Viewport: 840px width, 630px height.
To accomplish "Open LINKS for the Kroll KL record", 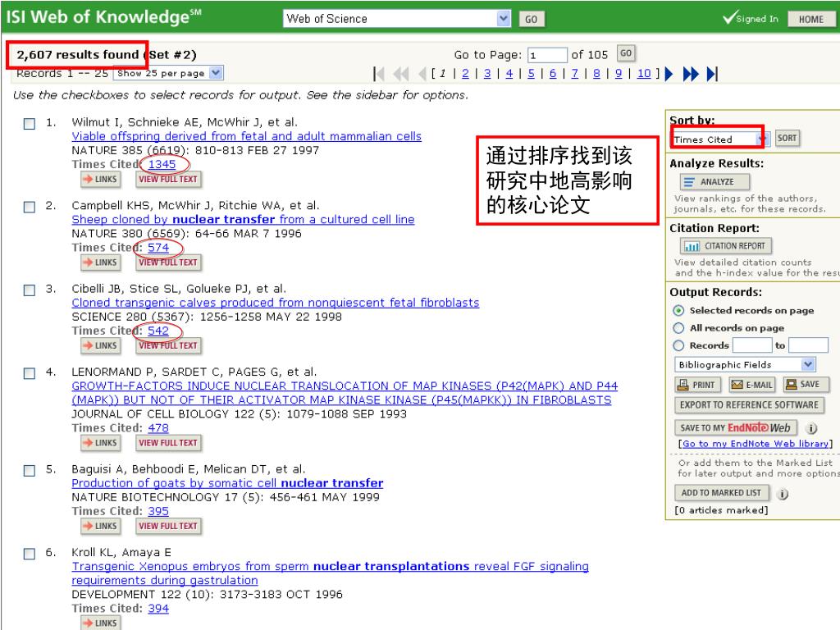I will coord(100,623).
